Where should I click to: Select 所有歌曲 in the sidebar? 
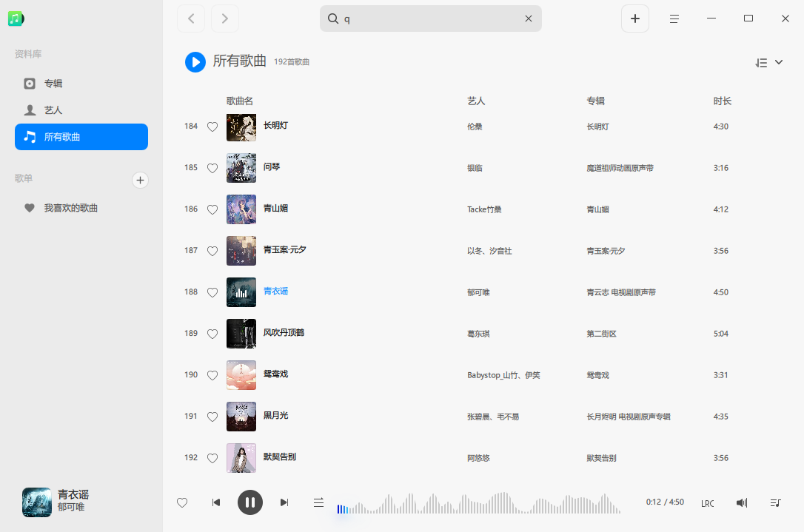point(81,137)
